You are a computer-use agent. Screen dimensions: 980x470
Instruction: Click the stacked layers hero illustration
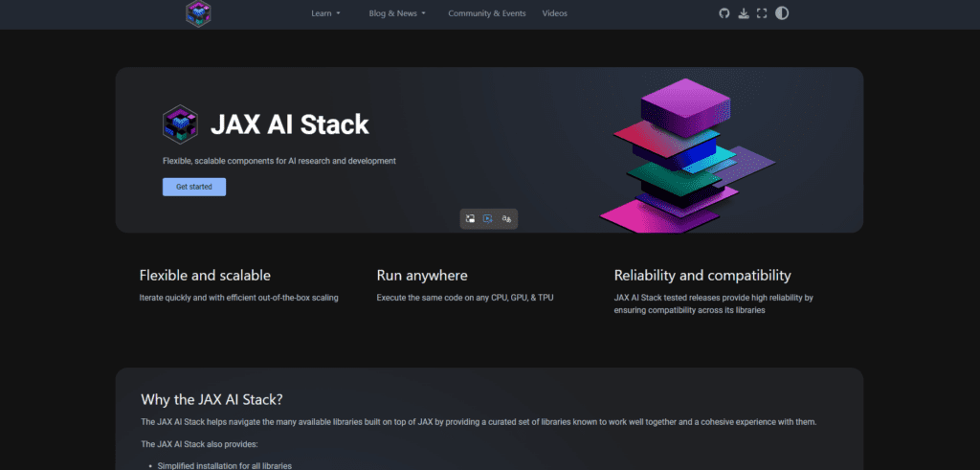tap(687, 156)
